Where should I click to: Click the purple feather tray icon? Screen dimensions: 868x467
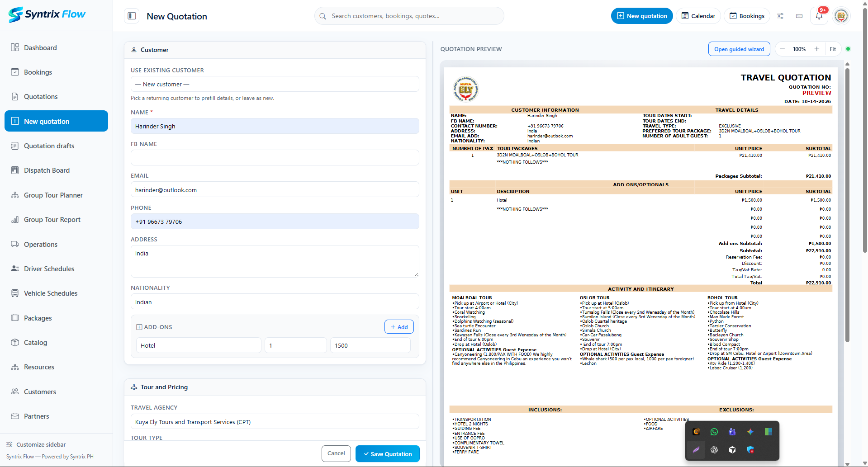696,450
